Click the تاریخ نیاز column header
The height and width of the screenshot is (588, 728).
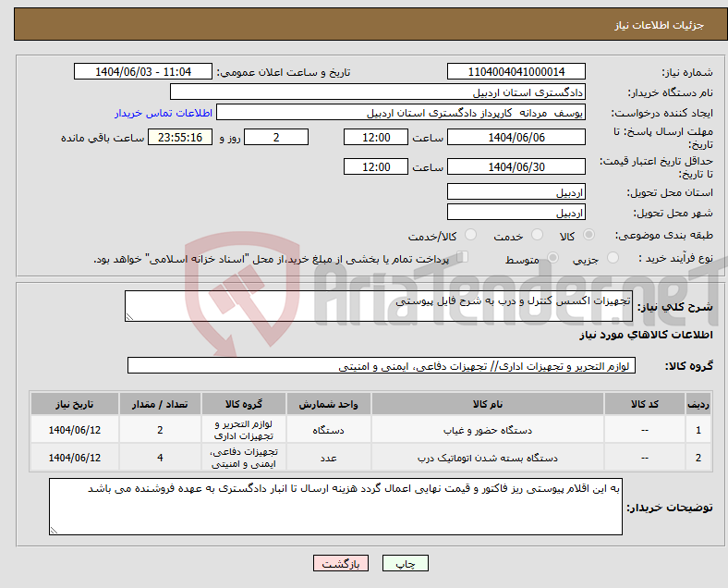pos(75,404)
